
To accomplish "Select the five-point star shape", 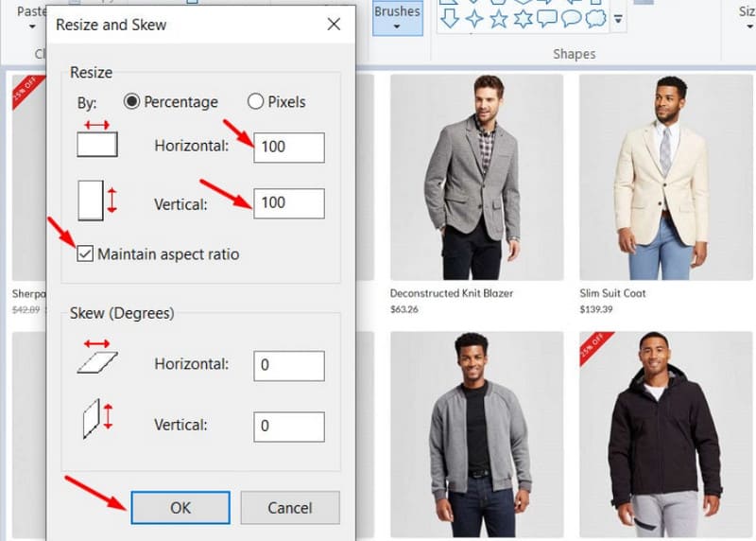I will [499, 18].
